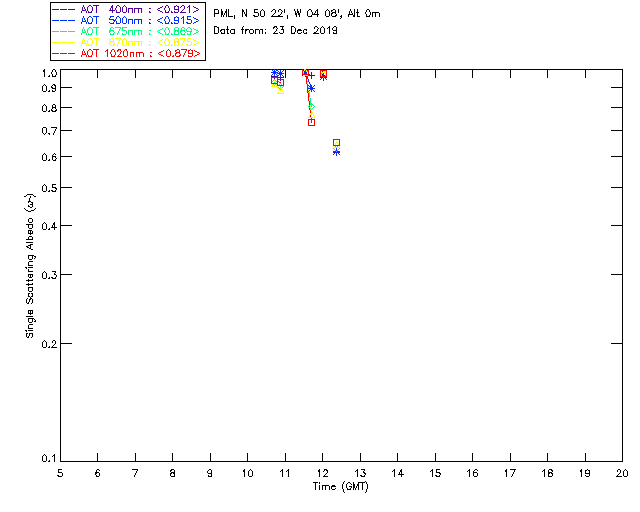Click the red square marker near 0.73 albedo
This screenshot has height=512, width=640.
click(x=311, y=122)
